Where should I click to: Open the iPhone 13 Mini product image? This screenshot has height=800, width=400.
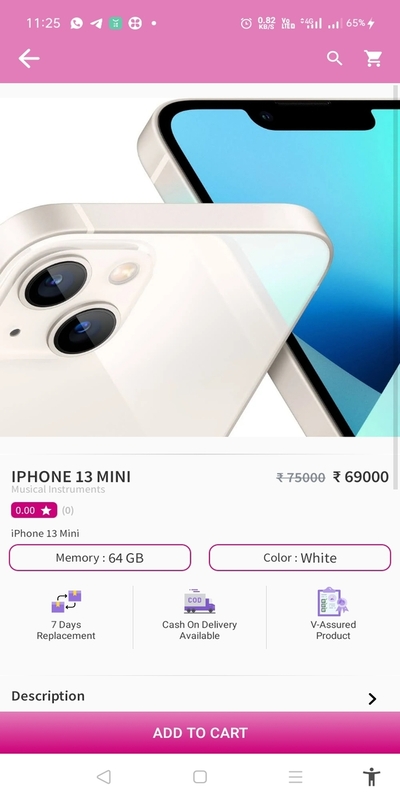pyautogui.click(x=200, y=267)
